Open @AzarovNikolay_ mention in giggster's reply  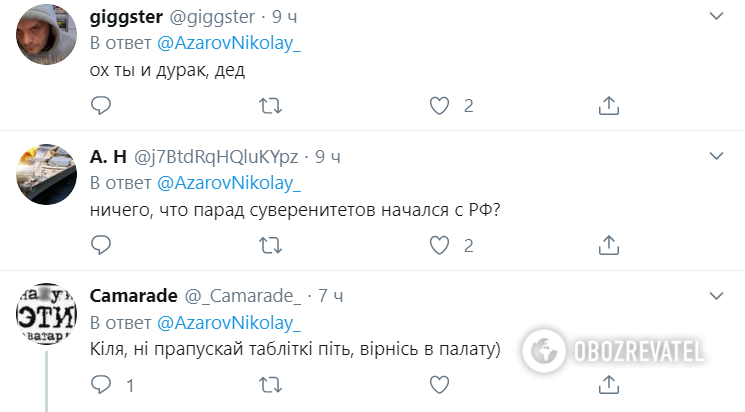[229, 43]
